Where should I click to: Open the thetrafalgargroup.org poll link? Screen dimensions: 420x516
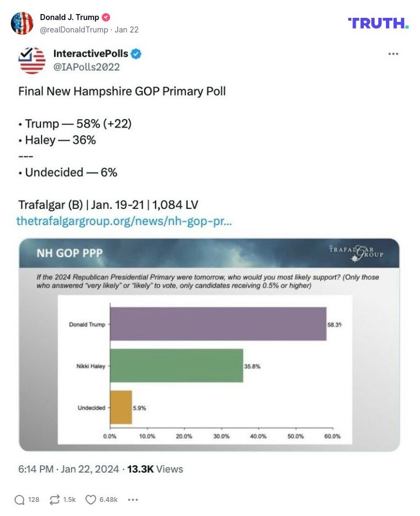coord(123,221)
